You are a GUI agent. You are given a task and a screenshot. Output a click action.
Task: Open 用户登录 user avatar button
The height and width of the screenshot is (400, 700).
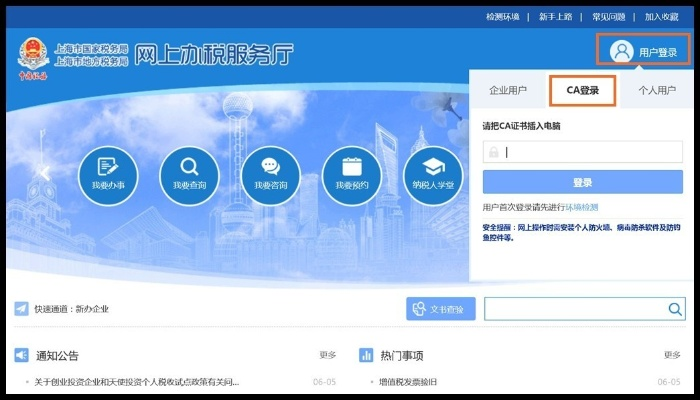(644, 51)
